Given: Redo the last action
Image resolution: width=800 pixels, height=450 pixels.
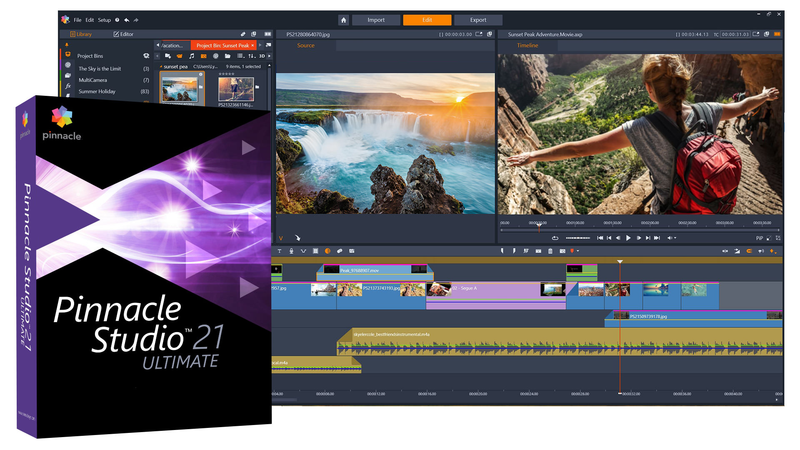Looking at the screenshot, I should tap(136, 20).
